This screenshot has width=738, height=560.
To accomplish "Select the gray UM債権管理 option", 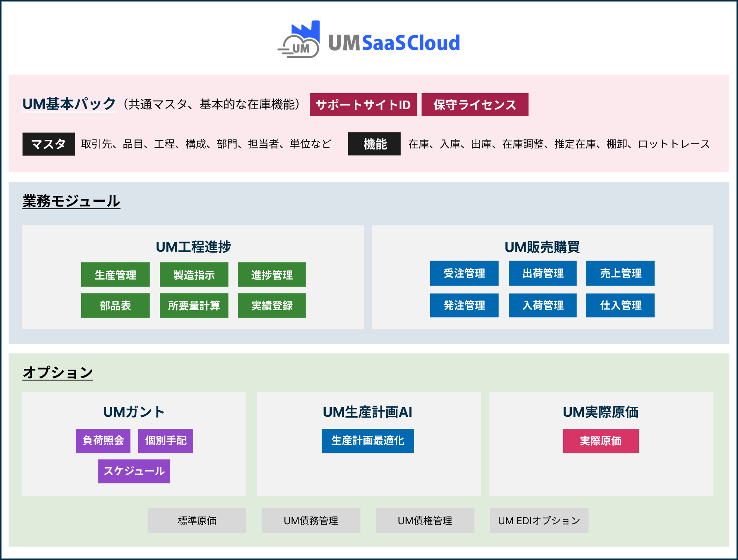I will (x=425, y=520).
